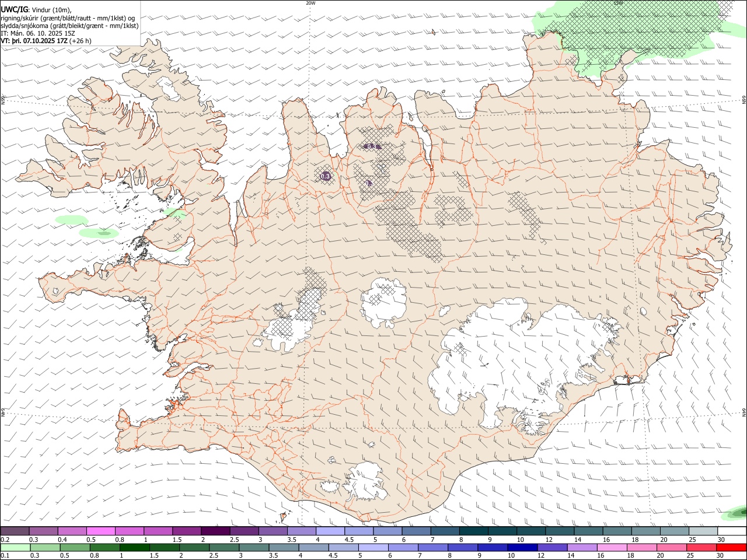Click the "IT: Mán. 06. 10. 2025 15Z" line
Image resolution: width=747 pixels, height=560 pixels.
pos(38,33)
